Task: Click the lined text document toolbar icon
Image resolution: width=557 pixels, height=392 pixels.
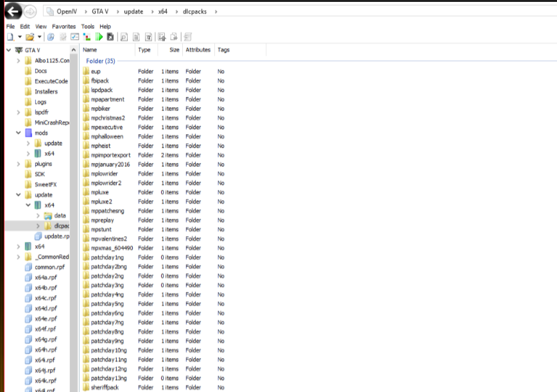Action: [x=136, y=37]
